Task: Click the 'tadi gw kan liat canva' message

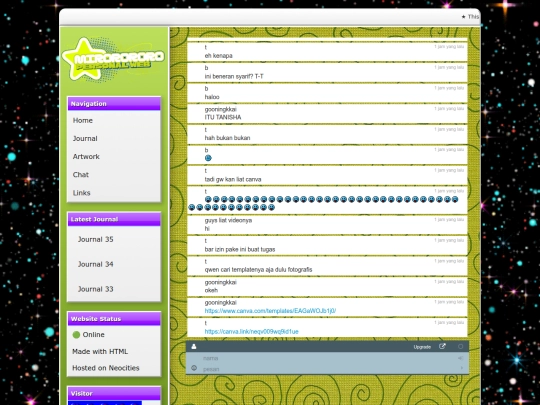Action: (x=233, y=179)
